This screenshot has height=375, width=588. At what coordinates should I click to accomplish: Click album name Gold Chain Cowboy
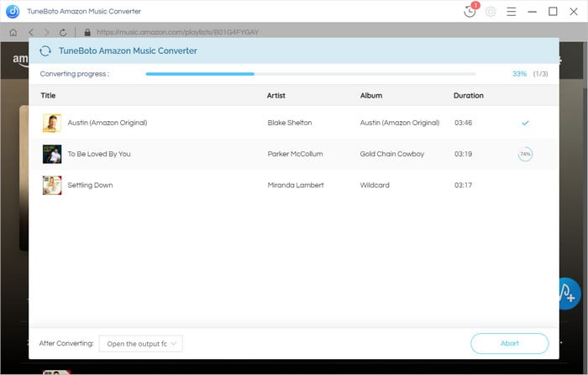pyautogui.click(x=392, y=154)
